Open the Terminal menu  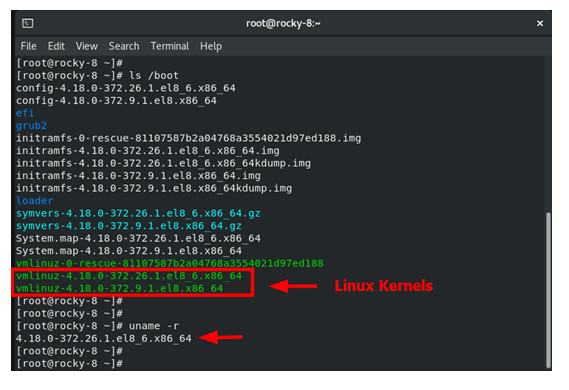pyautogui.click(x=170, y=46)
